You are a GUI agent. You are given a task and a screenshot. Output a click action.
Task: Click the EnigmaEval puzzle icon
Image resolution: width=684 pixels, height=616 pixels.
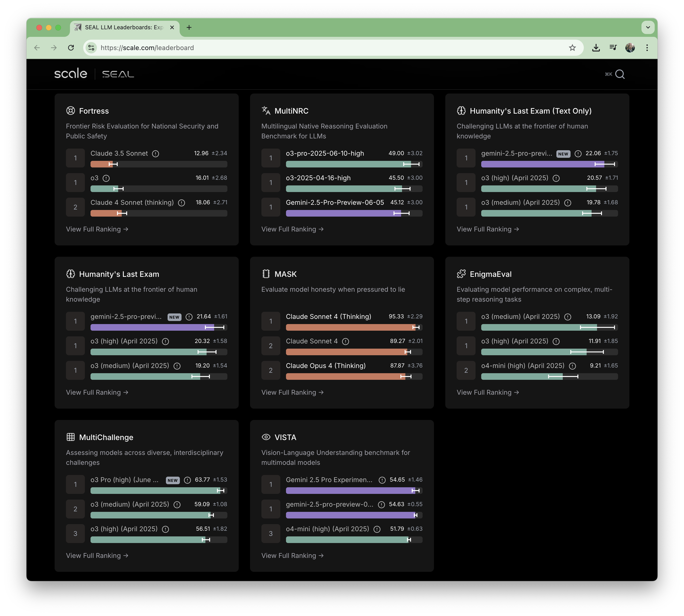click(461, 274)
